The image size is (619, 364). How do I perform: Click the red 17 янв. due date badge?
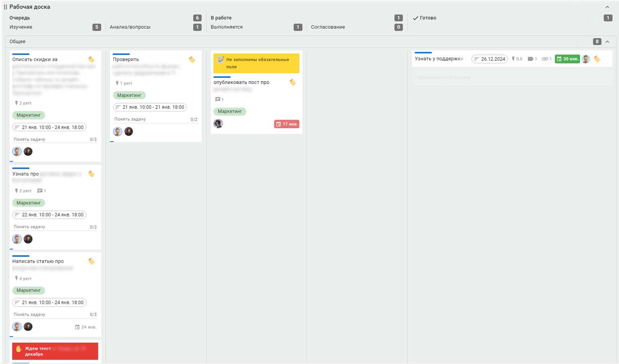[x=287, y=124]
